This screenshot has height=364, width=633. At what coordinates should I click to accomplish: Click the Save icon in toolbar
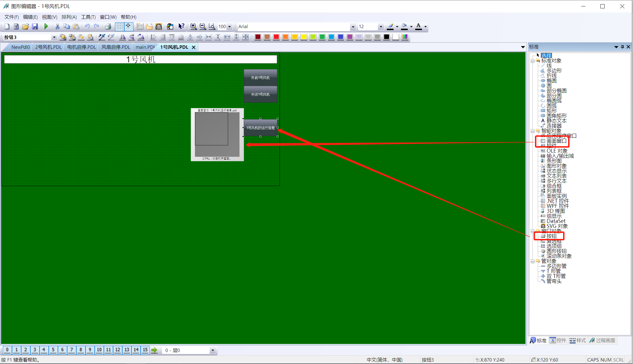35,26
